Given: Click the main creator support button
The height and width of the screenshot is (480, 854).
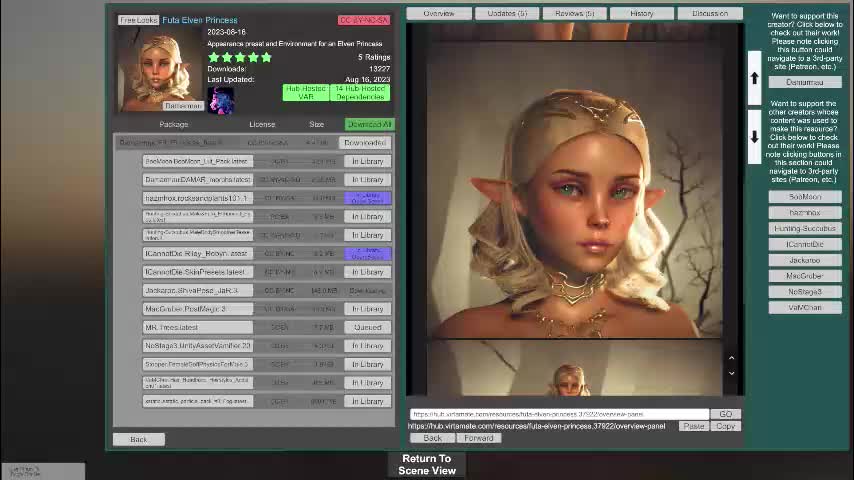Looking at the screenshot, I should point(805,82).
